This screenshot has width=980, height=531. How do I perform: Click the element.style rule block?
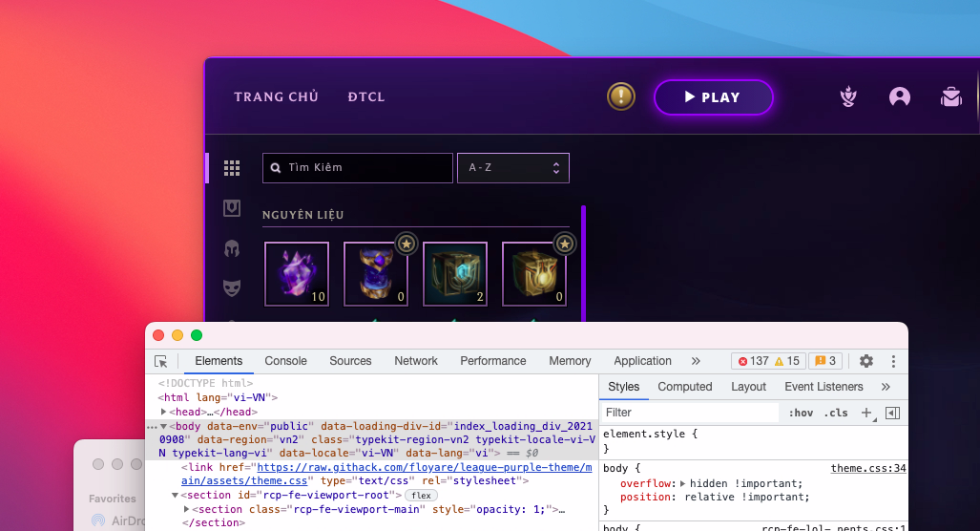coord(753,440)
